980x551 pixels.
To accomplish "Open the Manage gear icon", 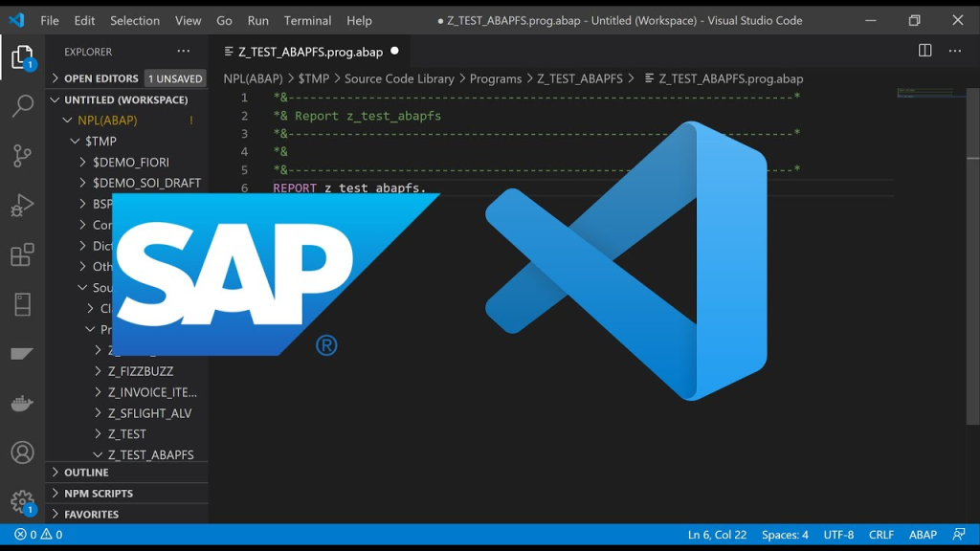I will [23, 501].
